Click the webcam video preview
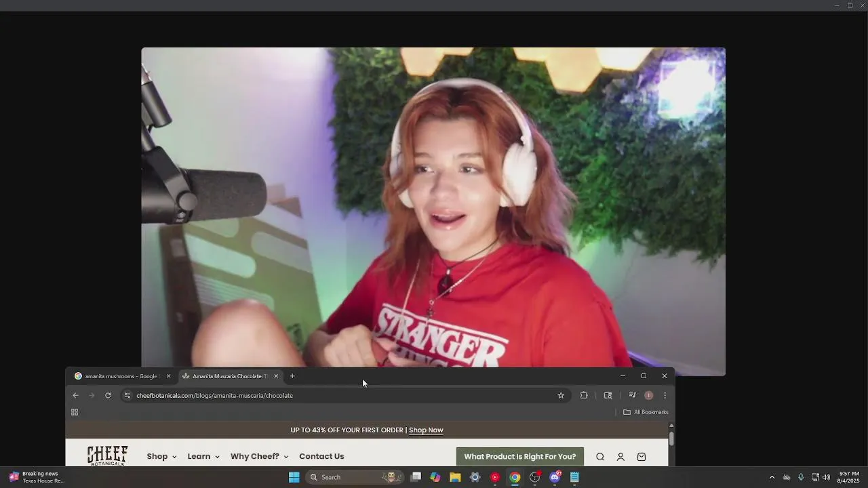This screenshot has width=868, height=488. point(433,207)
